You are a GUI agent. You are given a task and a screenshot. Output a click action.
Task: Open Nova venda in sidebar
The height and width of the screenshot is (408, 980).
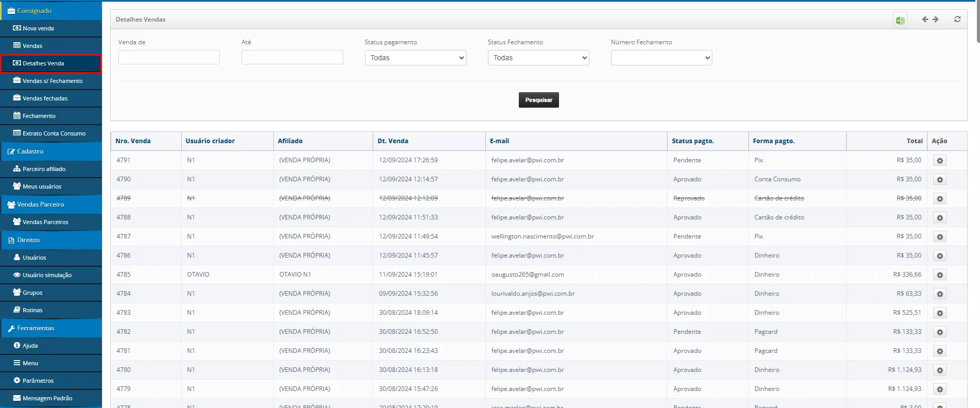tap(38, 28)
